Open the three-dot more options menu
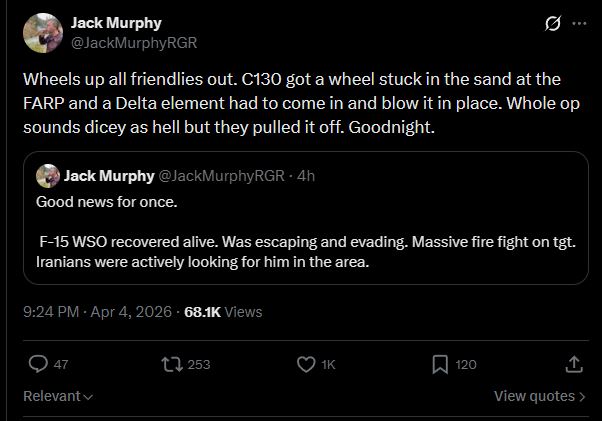 578,24
